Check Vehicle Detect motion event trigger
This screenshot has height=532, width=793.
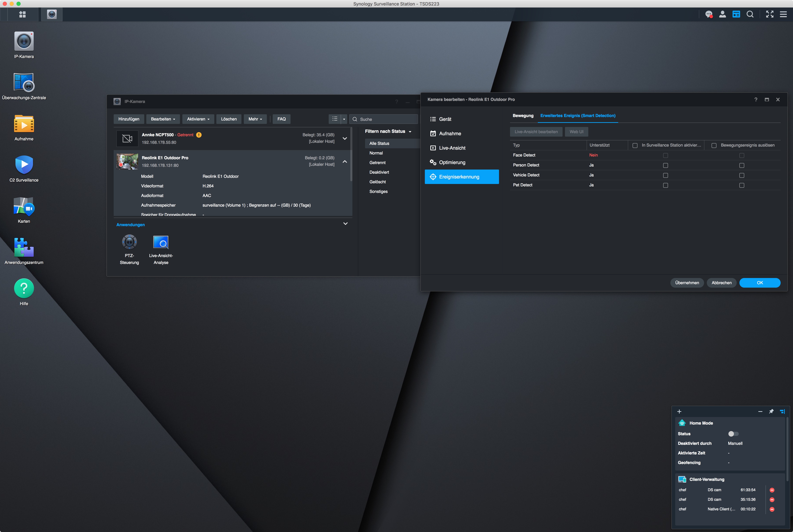point(742,175)
